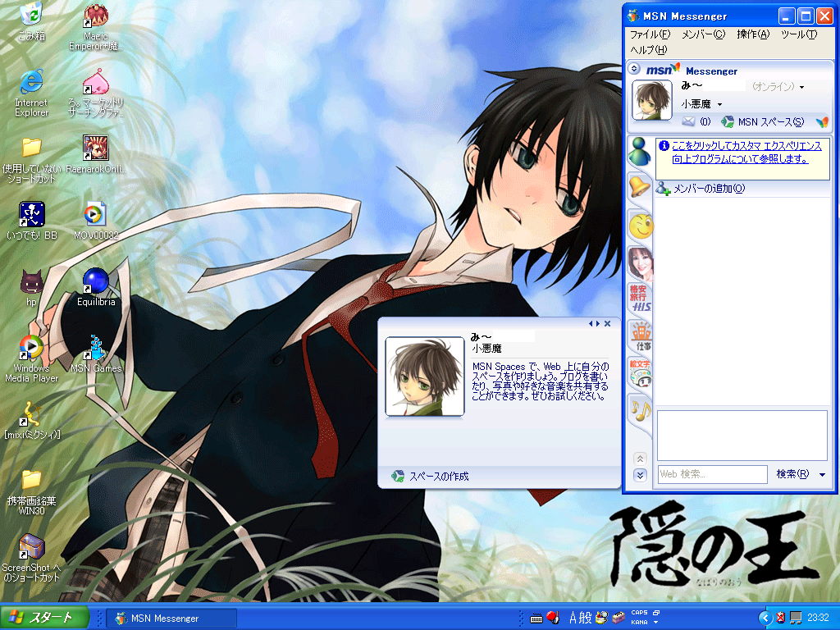This screenshot has height=630, width=840.
Task: Close the contact card popup
Action: [608, 323]
